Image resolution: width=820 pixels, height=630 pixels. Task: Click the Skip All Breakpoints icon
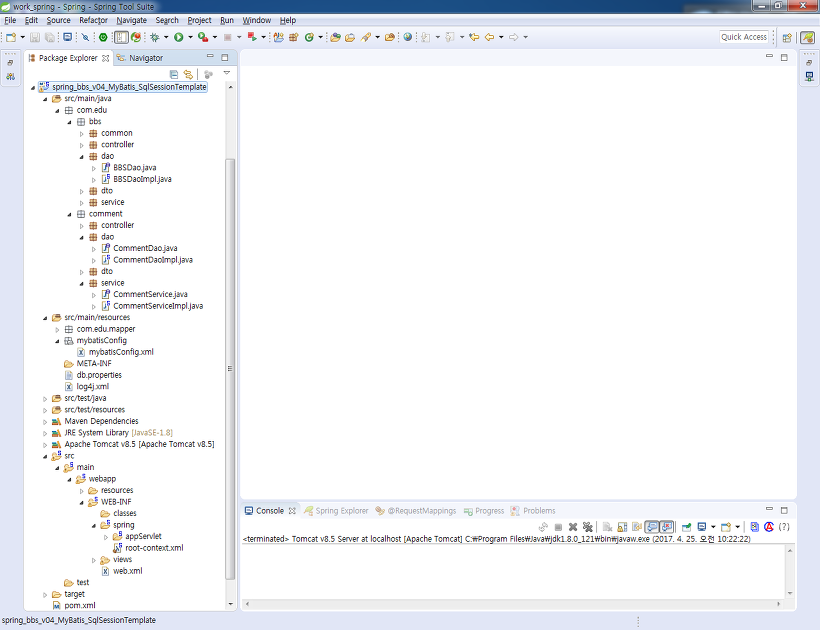click(x=85, y=37)
